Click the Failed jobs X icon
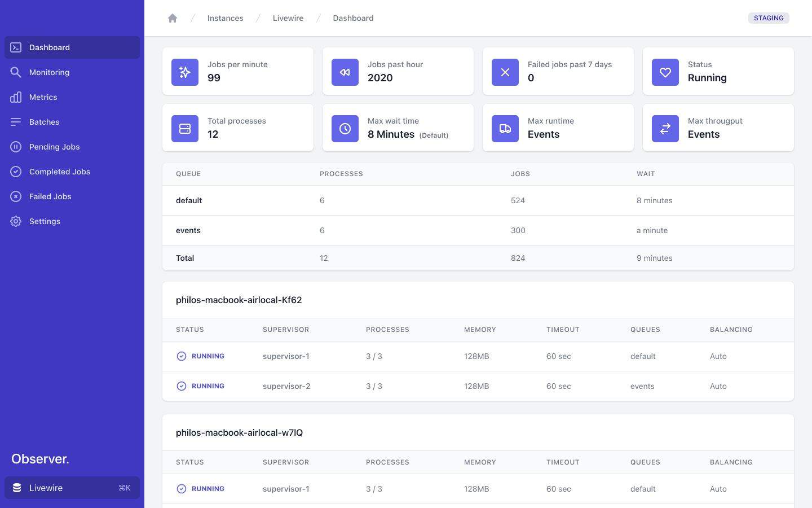 point(505,72)
